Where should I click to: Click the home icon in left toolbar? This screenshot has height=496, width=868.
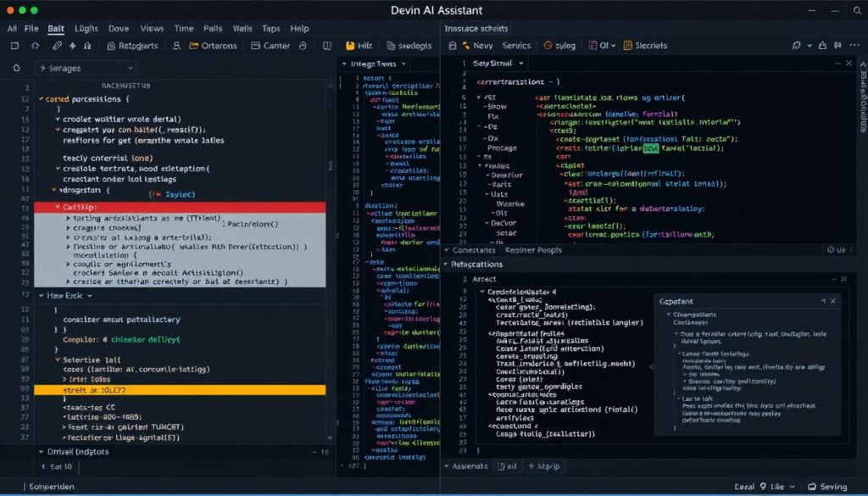click(x=87, y=46)
